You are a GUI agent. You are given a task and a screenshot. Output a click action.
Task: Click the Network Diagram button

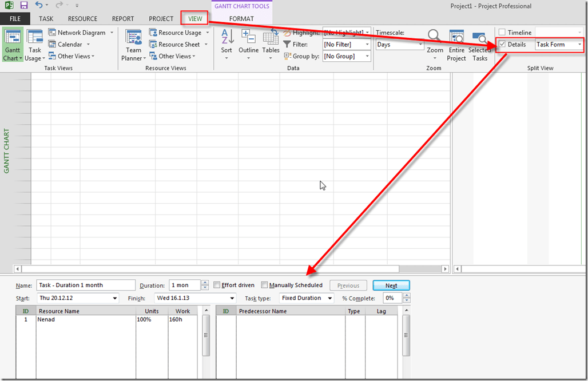[81, 33]
